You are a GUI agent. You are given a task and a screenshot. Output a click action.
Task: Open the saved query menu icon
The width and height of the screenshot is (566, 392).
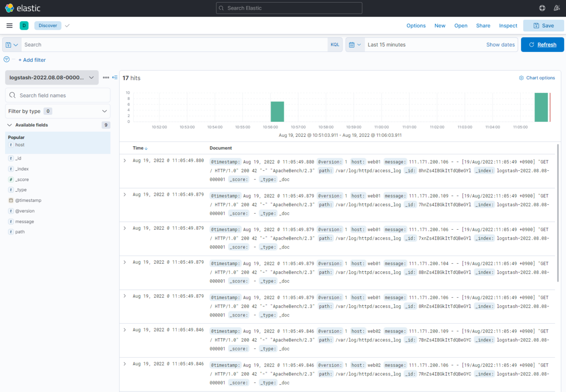[12, 44]
